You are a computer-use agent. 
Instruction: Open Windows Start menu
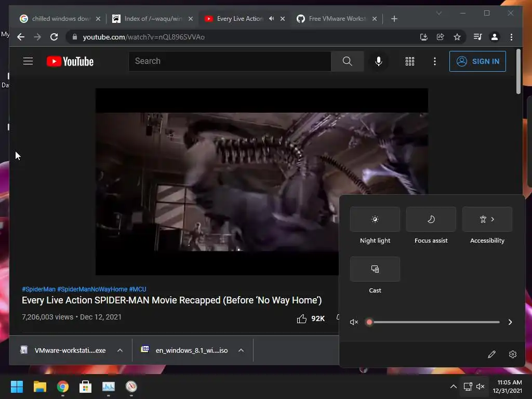[x=17, y=387]
